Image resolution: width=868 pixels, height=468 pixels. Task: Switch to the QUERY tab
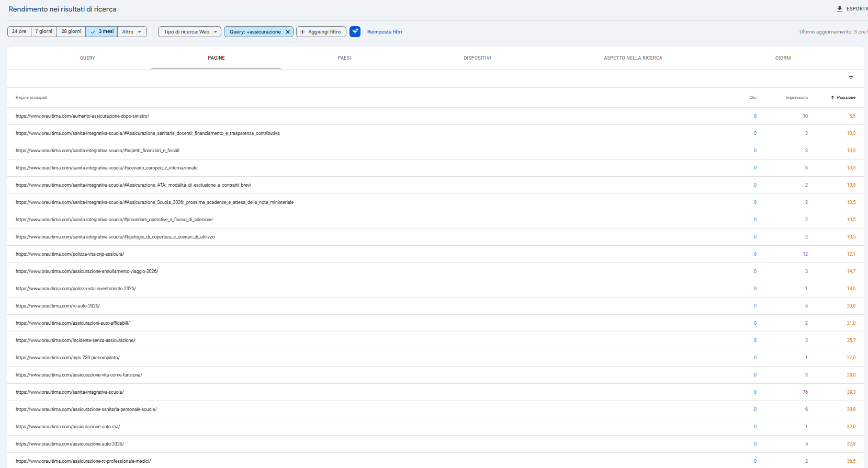coord(87,58)
